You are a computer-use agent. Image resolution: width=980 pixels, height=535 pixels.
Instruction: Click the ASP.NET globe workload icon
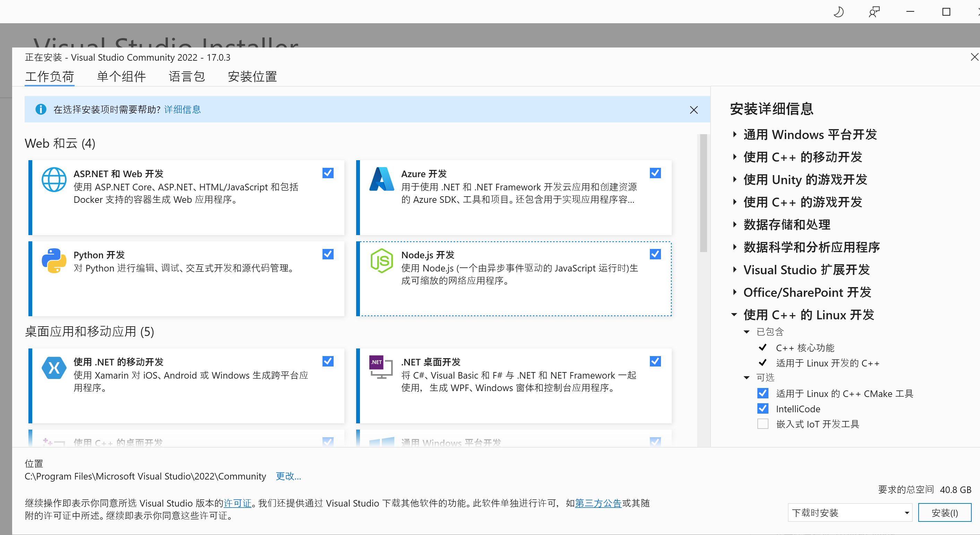click(54, 180)
